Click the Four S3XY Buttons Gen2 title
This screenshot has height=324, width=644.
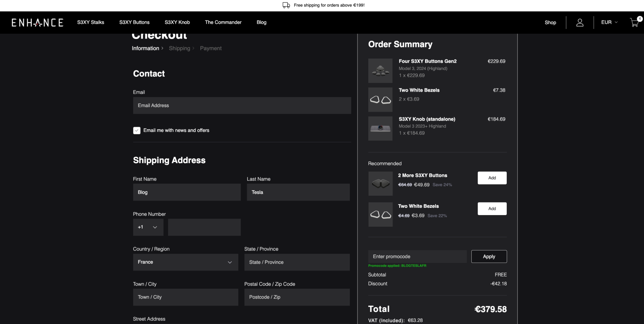click(428, 61)
